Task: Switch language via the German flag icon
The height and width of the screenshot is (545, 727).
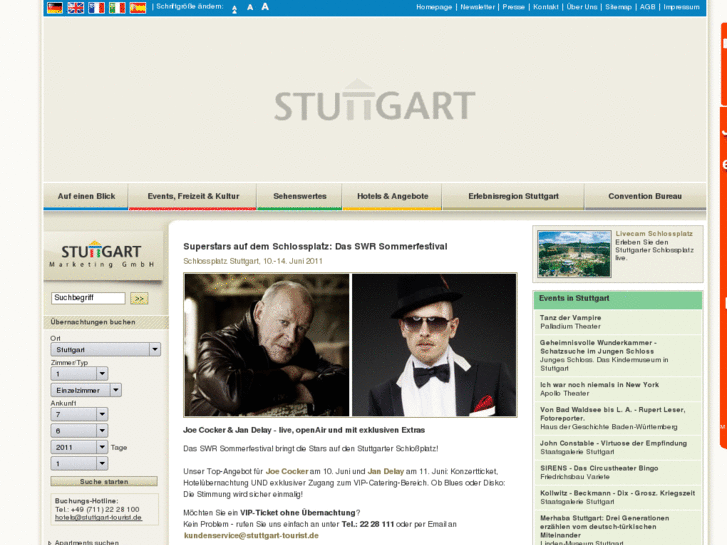Action: pyautogui.click(x=55, y=7)
